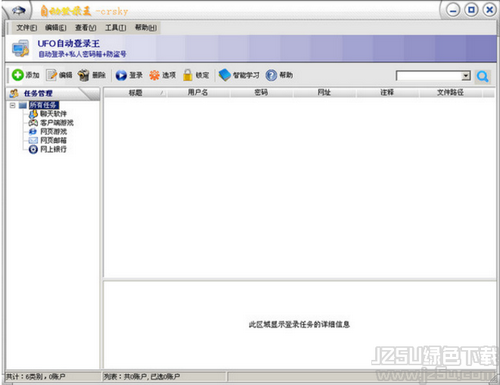Start Smart Learning (智能学习) via the book icon
This screenshot has height=385, width=500.
239,75
